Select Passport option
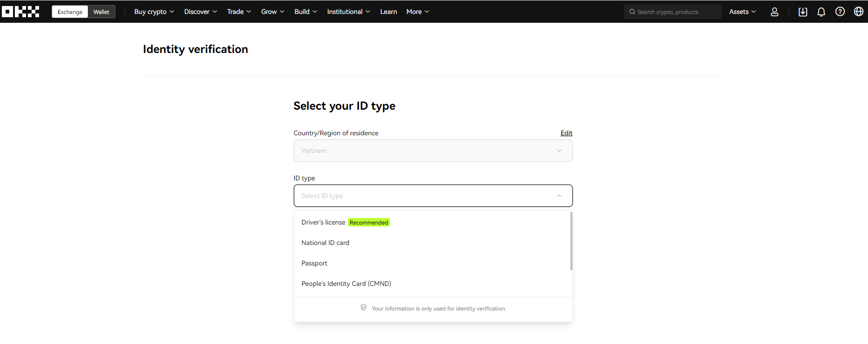Viewport: 868px width, 344px height. pos(433,263)
